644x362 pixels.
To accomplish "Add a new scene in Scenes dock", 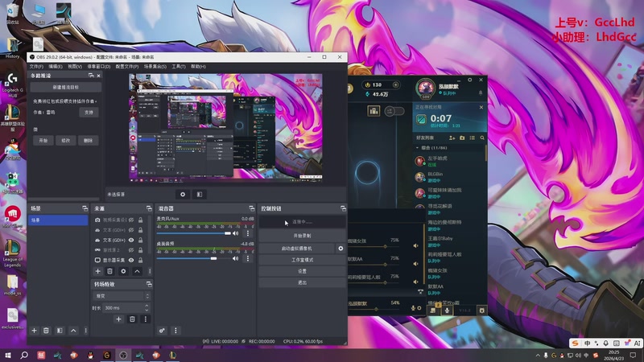I will coord(34,331).
